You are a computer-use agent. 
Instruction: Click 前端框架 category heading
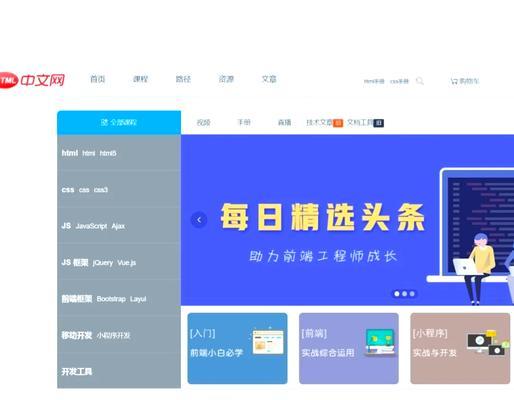(x=77, y=299)
